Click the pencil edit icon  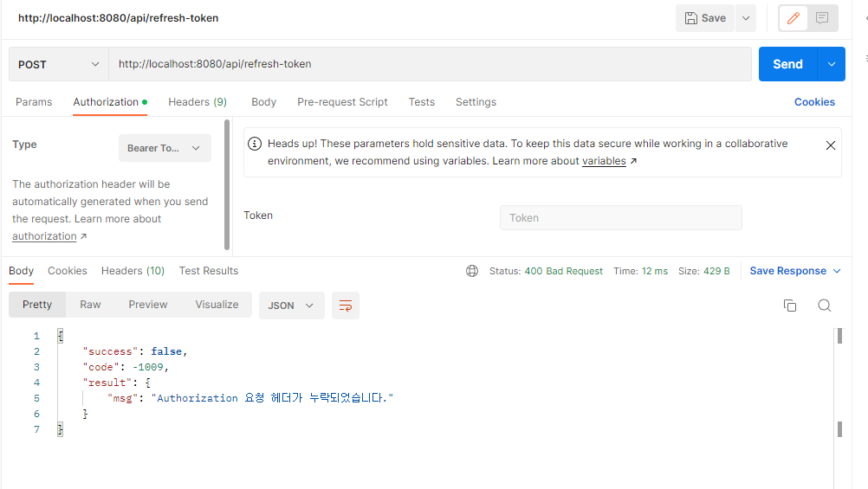tap(793, 18)
